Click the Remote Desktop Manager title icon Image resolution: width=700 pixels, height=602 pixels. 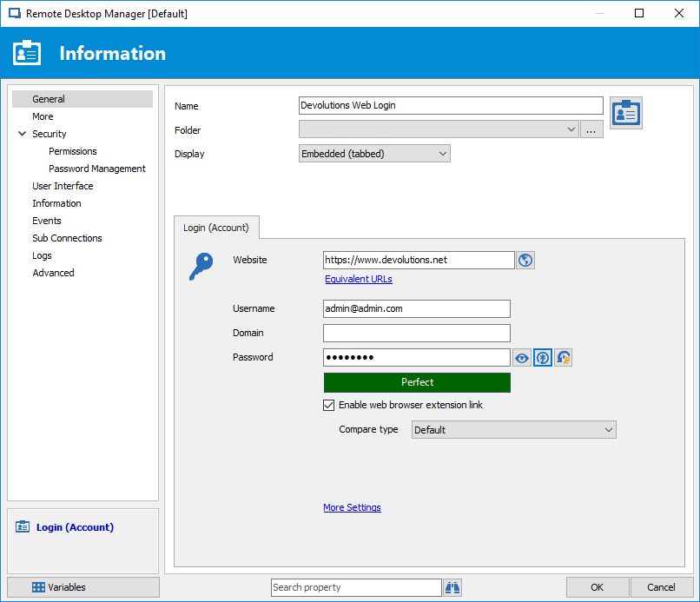[14, 14]
